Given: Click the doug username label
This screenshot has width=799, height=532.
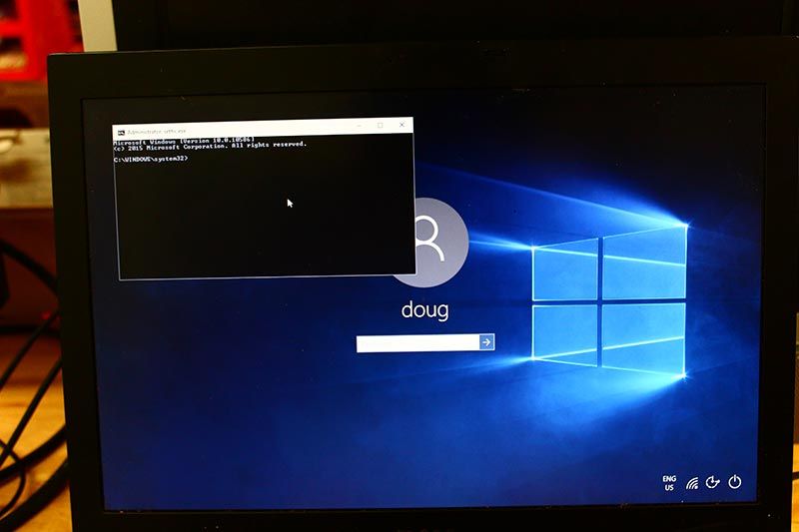Looking at the screenshot, I should click(425, 310).
